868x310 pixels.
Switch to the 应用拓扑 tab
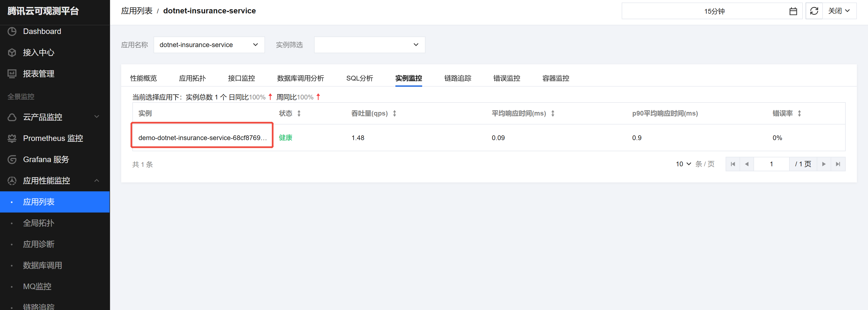(192, 78)
